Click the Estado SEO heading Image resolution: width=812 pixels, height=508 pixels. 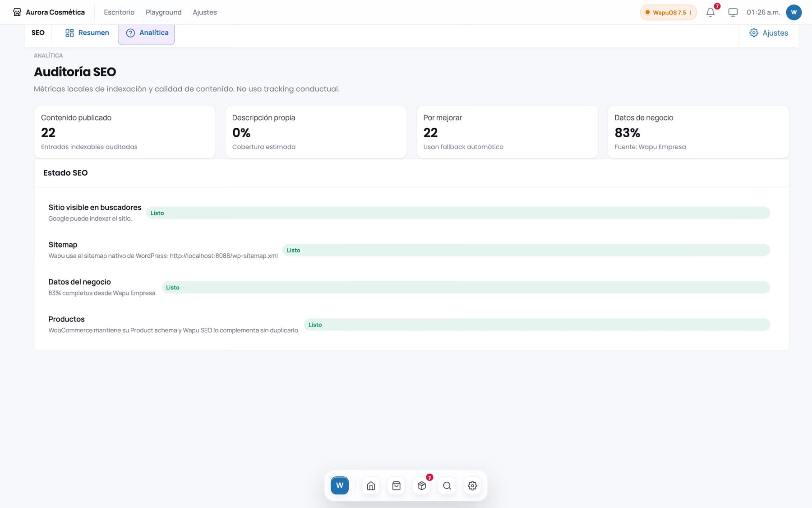pyautogui.click(x=65, y=172)
